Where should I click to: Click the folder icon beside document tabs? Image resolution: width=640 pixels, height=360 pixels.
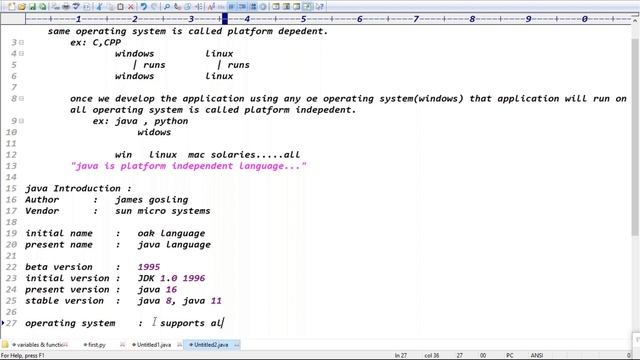pos(5,344)
